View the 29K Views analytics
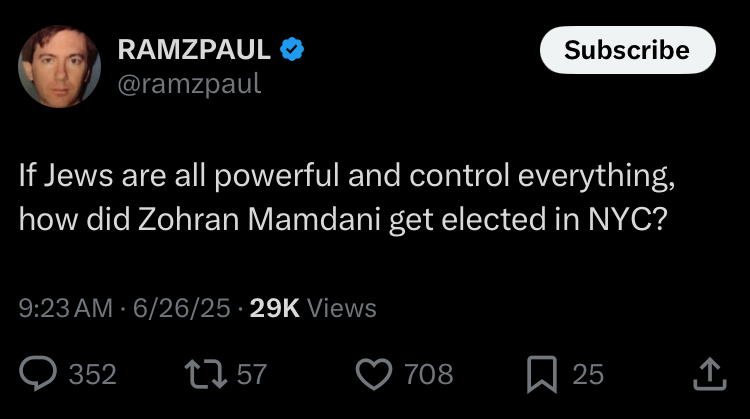The image size is (750, 419). point(313,308)
